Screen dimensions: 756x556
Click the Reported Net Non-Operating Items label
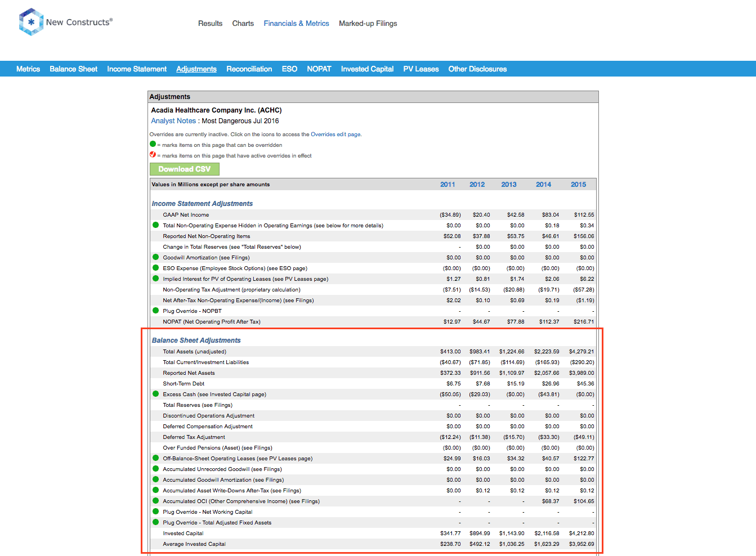pyautogui.click(x=207, y=236)
